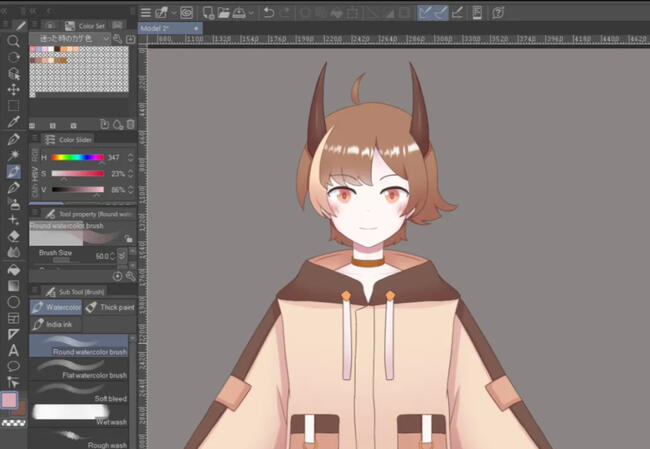Screen dimensions: 650x449
Task: Click the Undo arrow in toolbar
Action: point(268,13)
